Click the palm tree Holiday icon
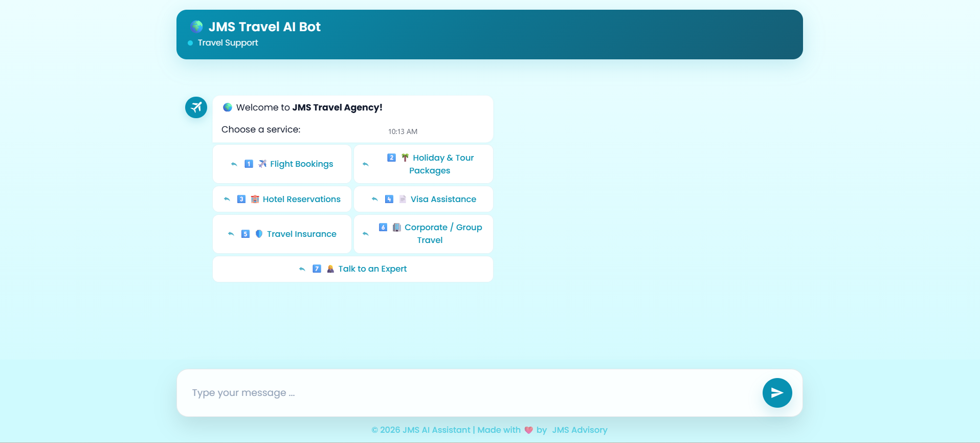Image resolution: width=980 pixels, height=443 pixels. click(x=405, y=158)
